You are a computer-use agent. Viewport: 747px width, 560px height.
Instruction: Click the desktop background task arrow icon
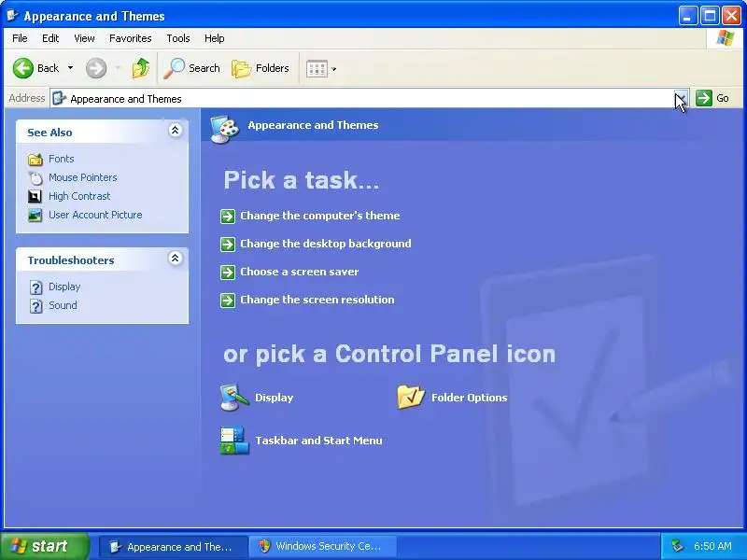pos(228,245)
